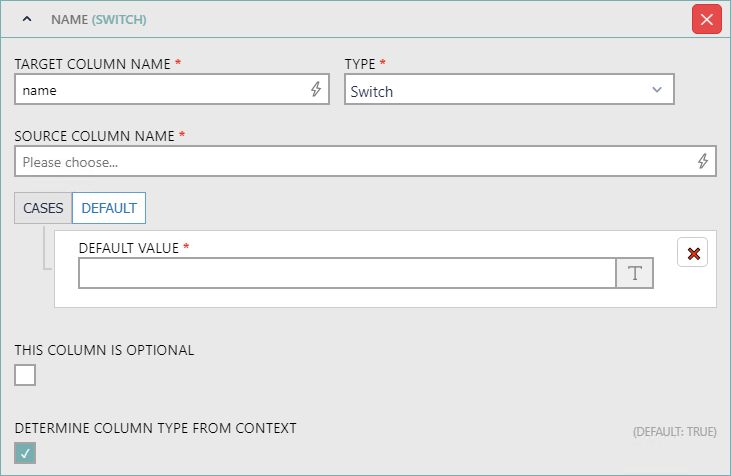Click 'DETERMINE COLUMN TYPE FROM CONTEXT' label text
The width and height of the screenshot is (731, 476).
155,428
